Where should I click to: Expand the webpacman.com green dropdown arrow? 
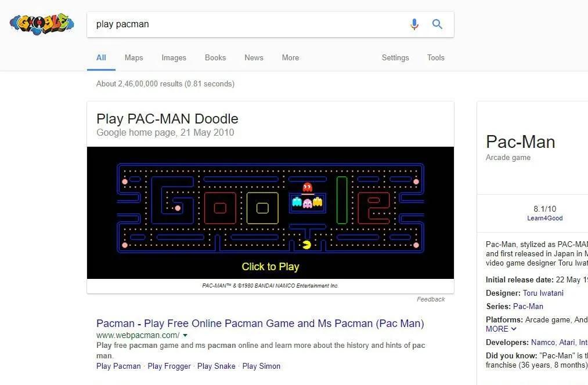[x=185, y=336]
